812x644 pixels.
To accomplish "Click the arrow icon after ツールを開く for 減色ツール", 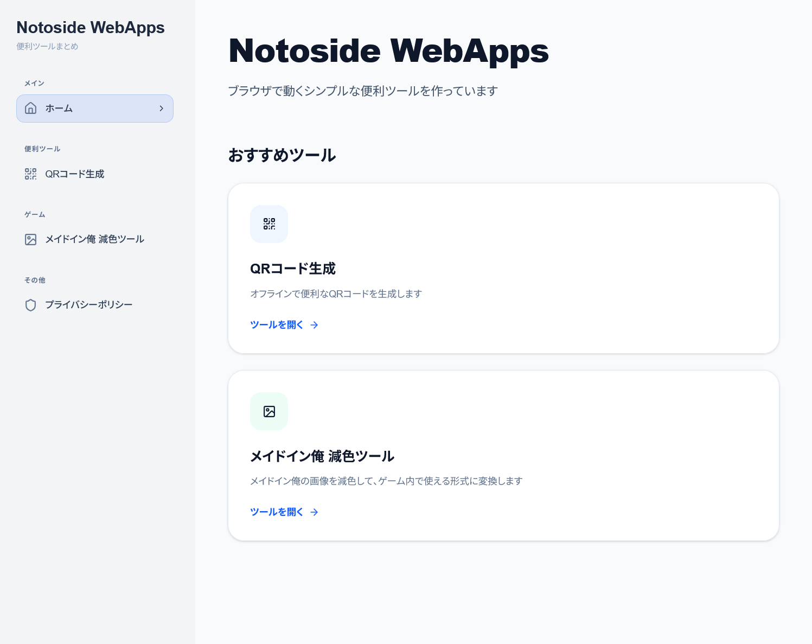I will 314,512.
